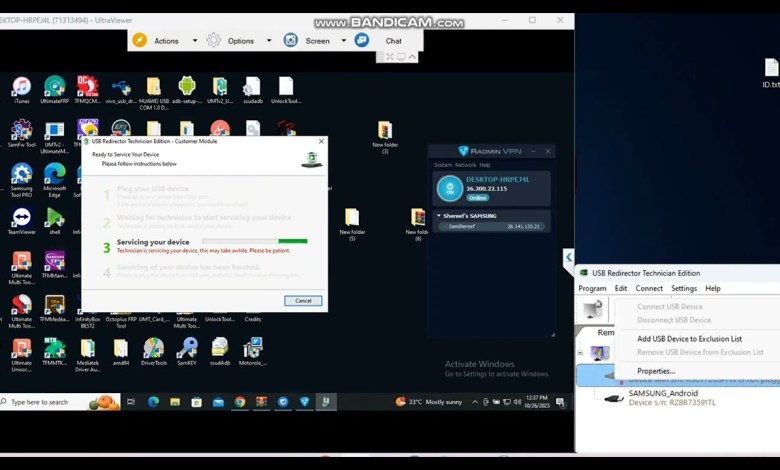Open the System menu in Radmin VPN
The image size is (780, 470).
pos(443,165)
